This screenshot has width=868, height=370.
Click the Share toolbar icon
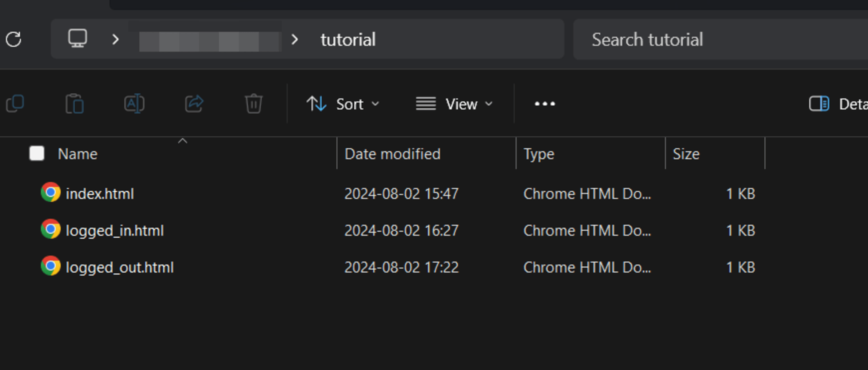pos(194,104)
